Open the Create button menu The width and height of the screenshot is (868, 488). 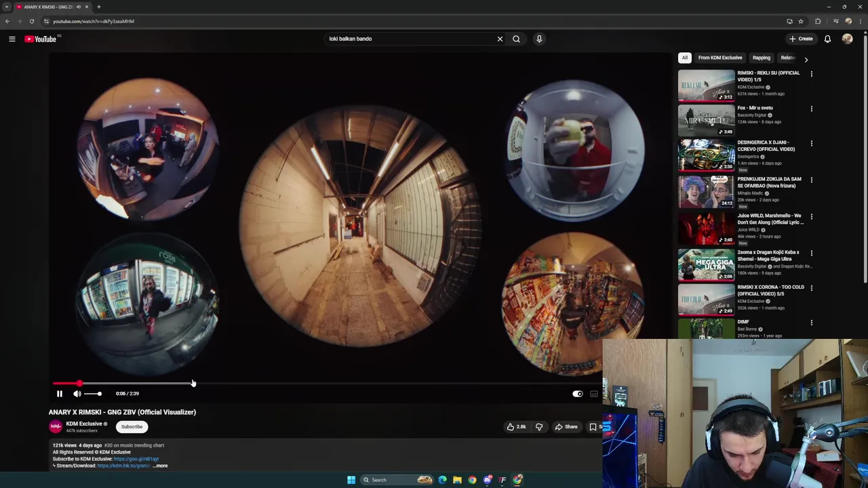tap(801, 39)
